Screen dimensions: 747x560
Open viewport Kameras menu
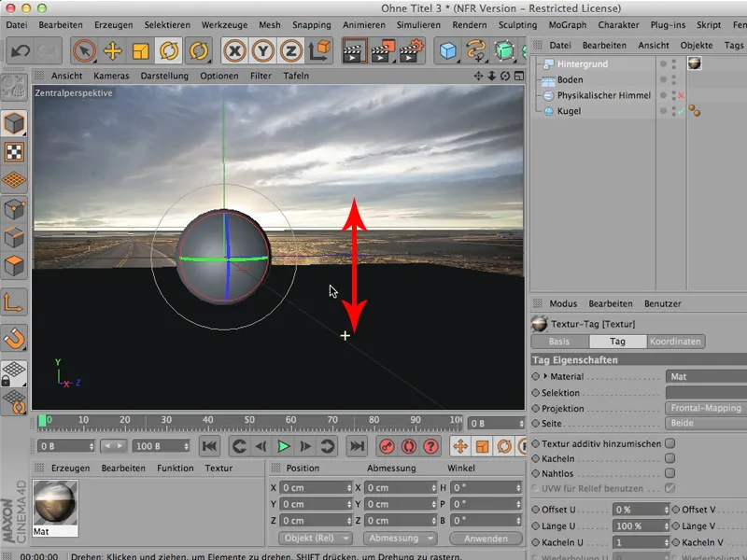click(111, 76)
